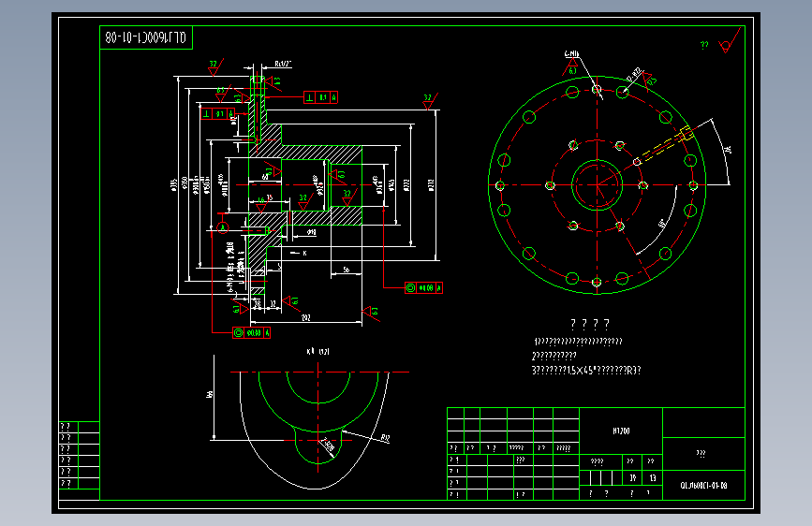Select the central bore circle of the flange view
The height and width of the screenshot is (526, 812).
pos(598,184)
